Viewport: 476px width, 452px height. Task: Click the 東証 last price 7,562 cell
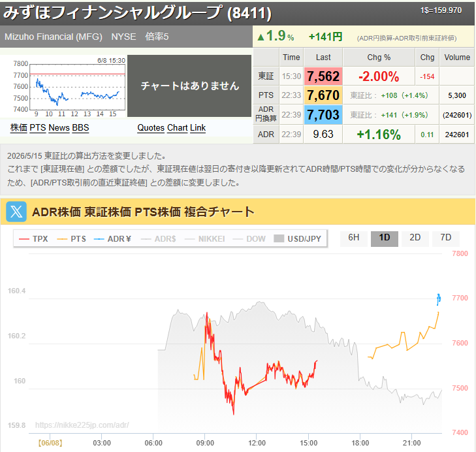tap(323, 76)
